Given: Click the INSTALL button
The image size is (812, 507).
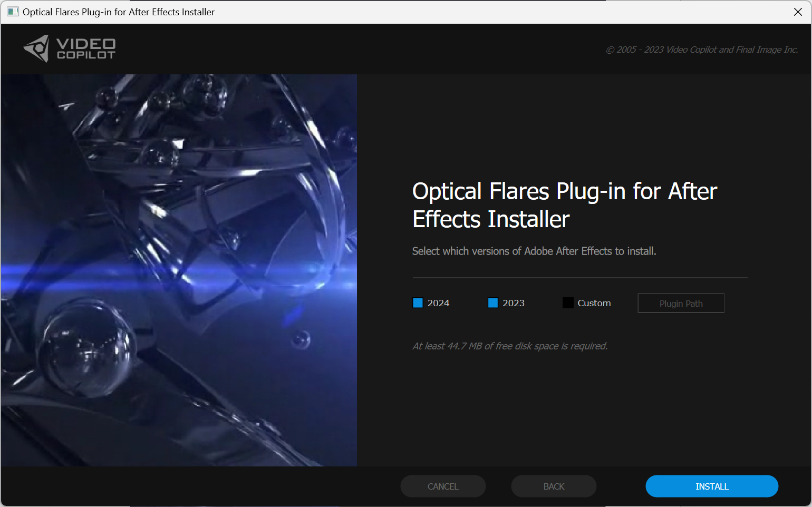Looking at the screenshot, I should (712, 486).
